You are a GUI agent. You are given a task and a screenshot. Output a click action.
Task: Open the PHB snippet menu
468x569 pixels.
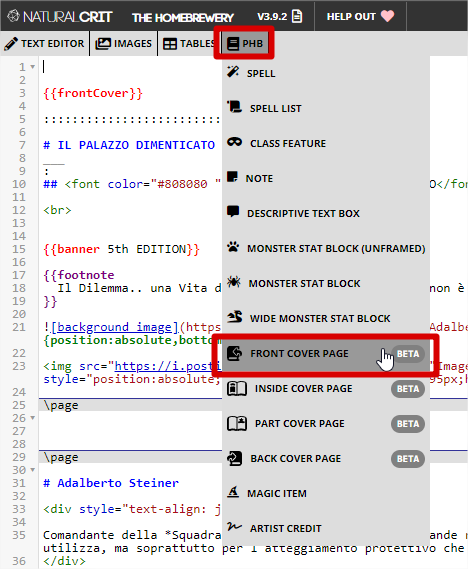coord(245,44)
